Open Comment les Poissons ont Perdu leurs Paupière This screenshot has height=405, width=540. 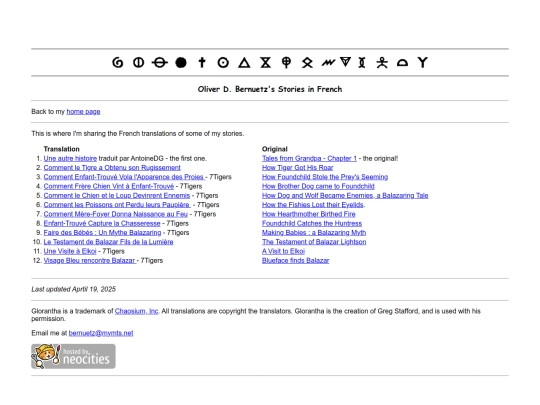pos(117,205)
